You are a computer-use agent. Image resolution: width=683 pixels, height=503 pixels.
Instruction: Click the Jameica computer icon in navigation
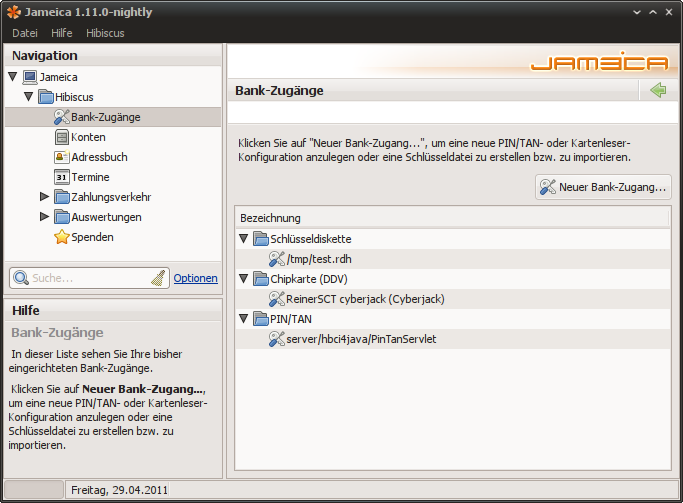tap(30, 77)
